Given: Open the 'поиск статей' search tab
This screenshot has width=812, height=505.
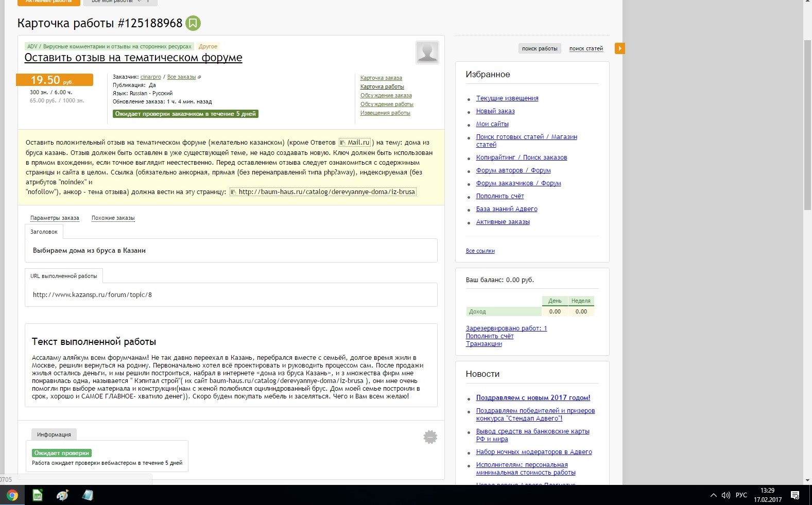Looking at the screenshot, I should 586,48.
